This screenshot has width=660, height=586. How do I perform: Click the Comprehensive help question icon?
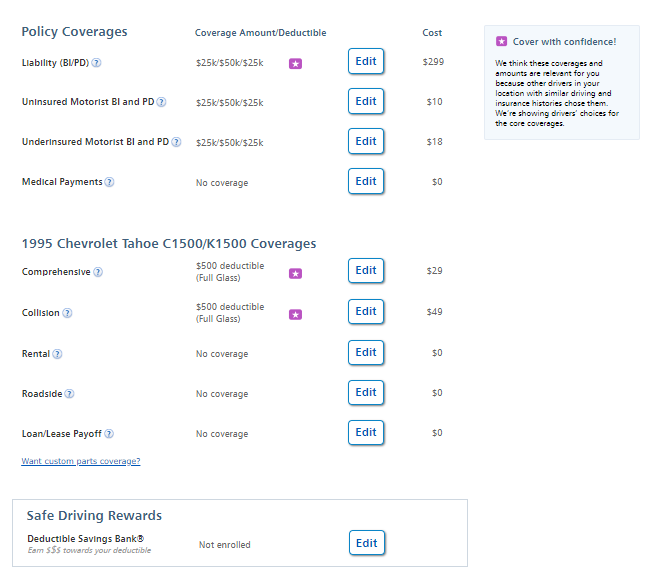98,272
